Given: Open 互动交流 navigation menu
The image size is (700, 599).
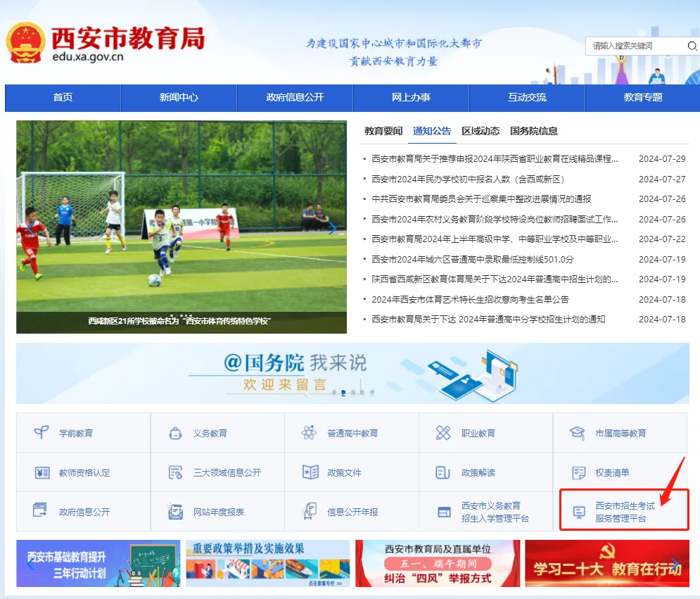Looking at the screenshot, I should (x=527, y=97).
